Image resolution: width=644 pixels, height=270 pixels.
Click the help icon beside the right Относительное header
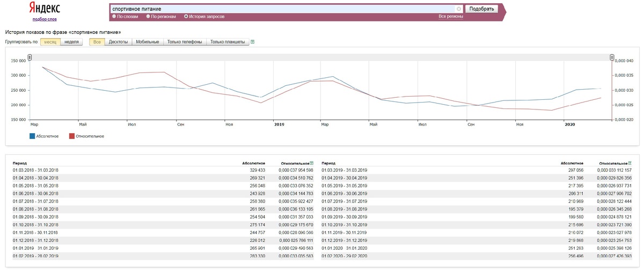630,163
